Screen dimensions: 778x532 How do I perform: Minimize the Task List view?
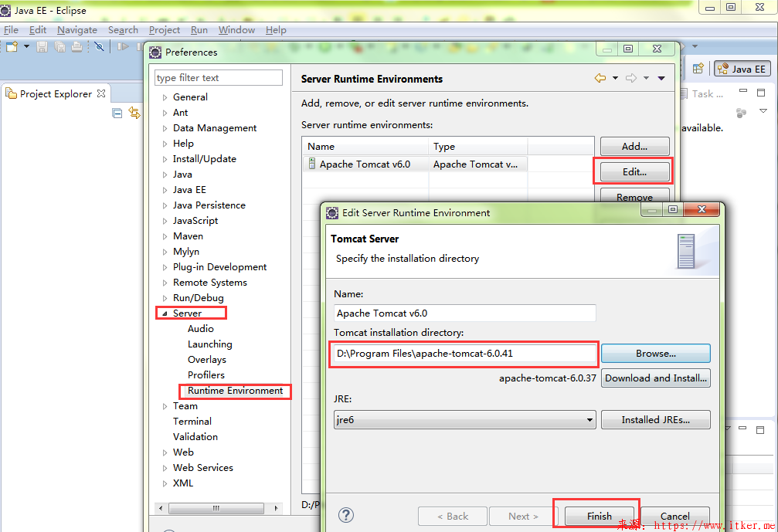[x=742, y=91]
